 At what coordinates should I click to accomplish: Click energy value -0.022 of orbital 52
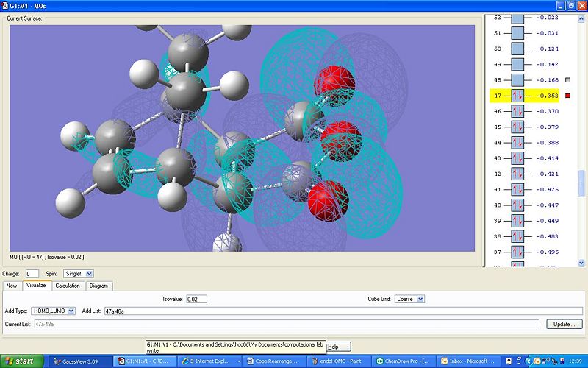pyautogui.click(x=547, y=18)
